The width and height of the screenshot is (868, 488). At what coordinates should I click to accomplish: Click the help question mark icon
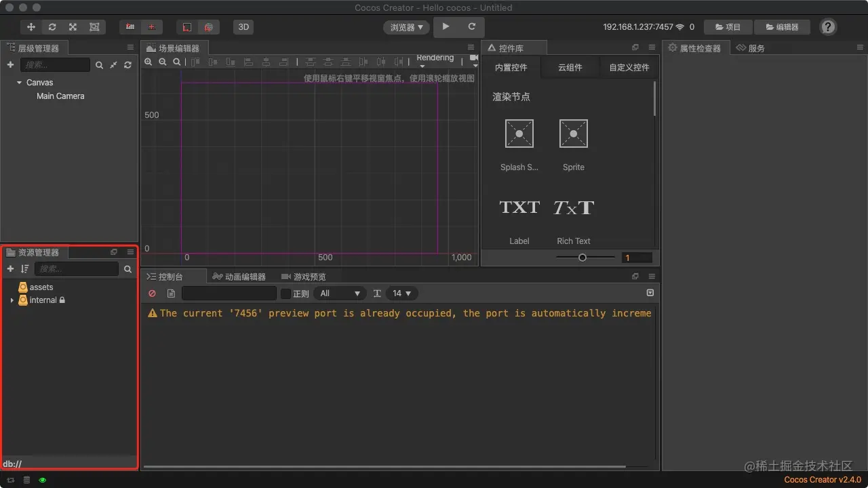(x=827, y=27)
